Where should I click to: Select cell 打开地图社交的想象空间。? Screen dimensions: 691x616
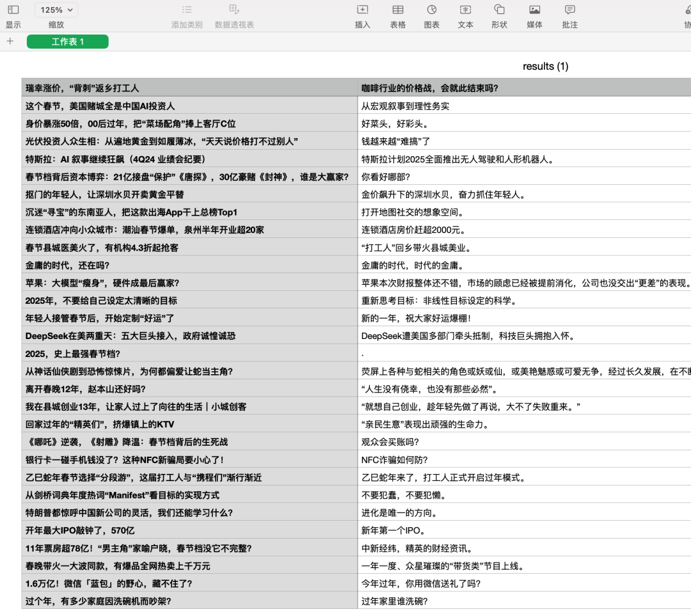tap(525, 212)
